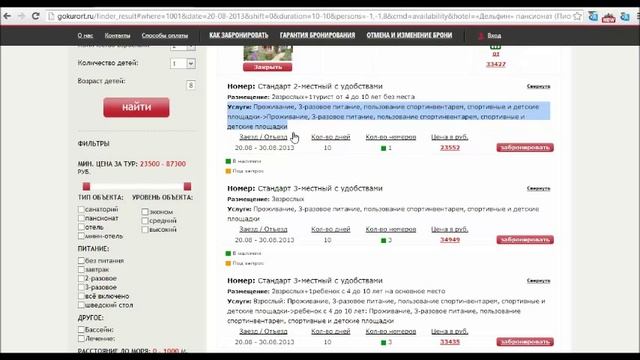This screenshot has width=640, height=360.
Task: Open the red extension icon in toolbar
Action: tap(608, 17)
